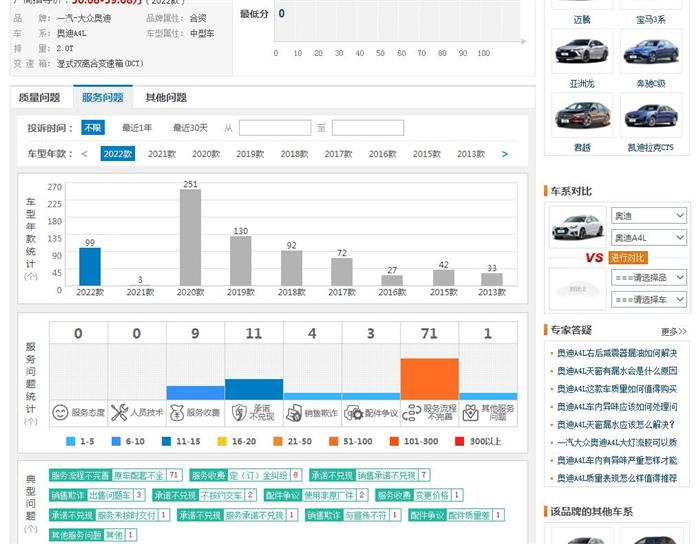The height and width of the screenshot is (544, 700).
Task: Show more model years with right arrow
Action: point(505,154)
